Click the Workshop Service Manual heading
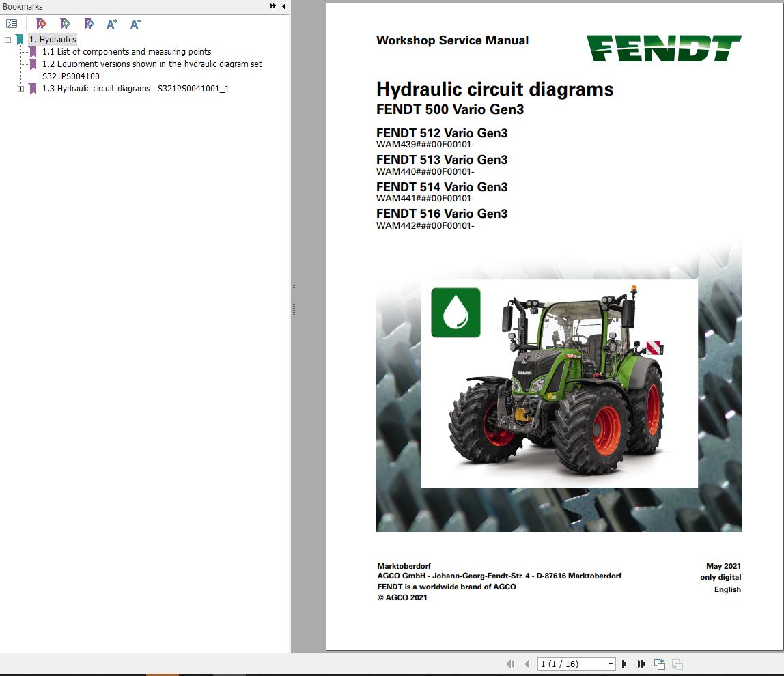784x676 pixels. point(452,40)
